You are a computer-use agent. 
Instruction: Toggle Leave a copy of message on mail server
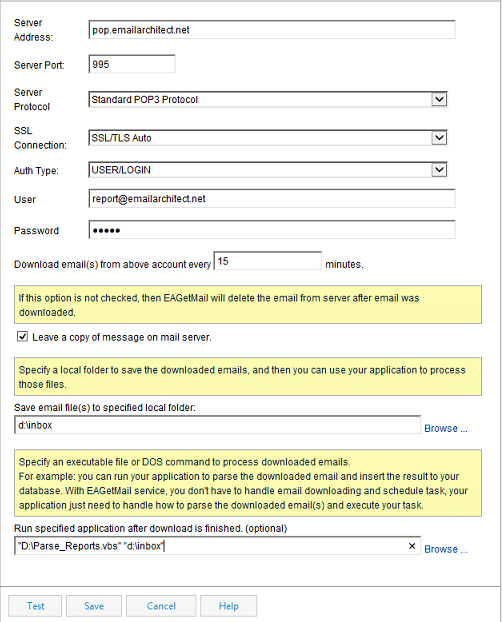point(22,337)
